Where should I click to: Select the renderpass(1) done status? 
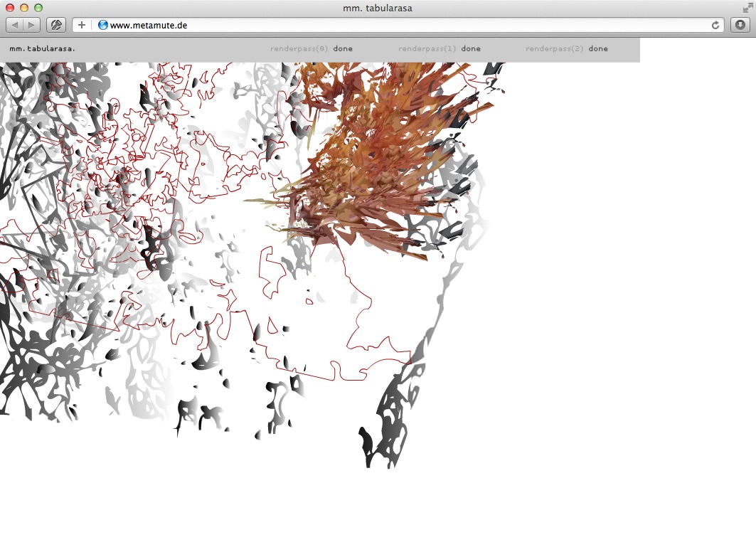pyautogui.click(x=439, y=49)
